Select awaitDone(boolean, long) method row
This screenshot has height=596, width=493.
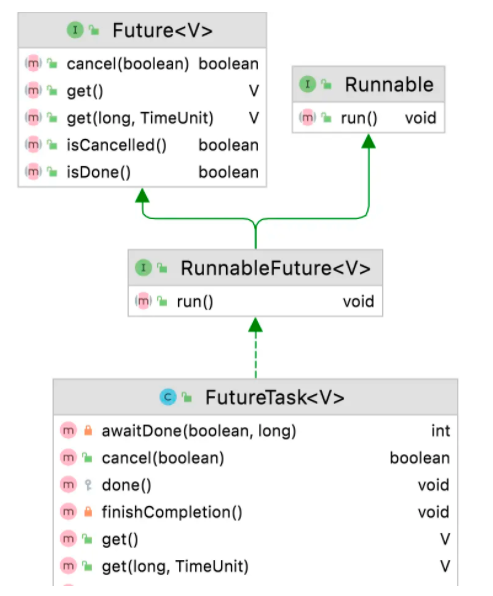pos(255,431)
